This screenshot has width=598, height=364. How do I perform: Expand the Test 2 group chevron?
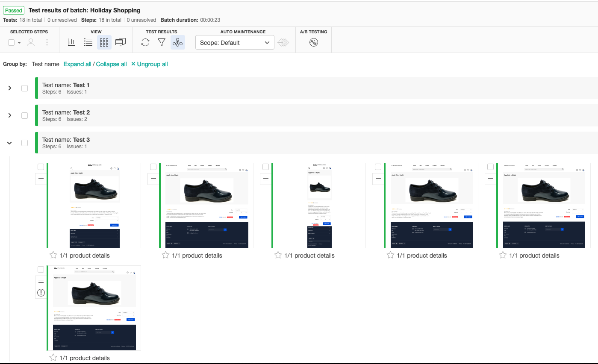(10, 115)
